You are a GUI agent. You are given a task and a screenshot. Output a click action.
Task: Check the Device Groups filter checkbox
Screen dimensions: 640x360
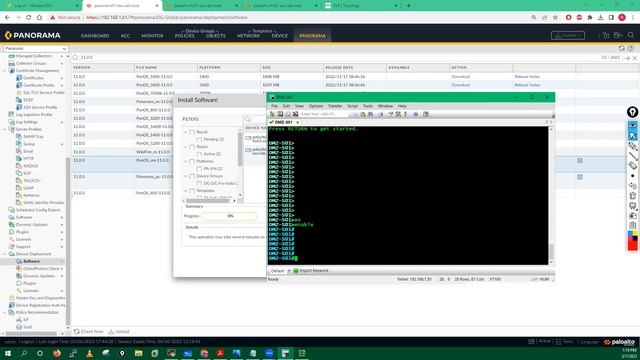[x=192, y=176]
